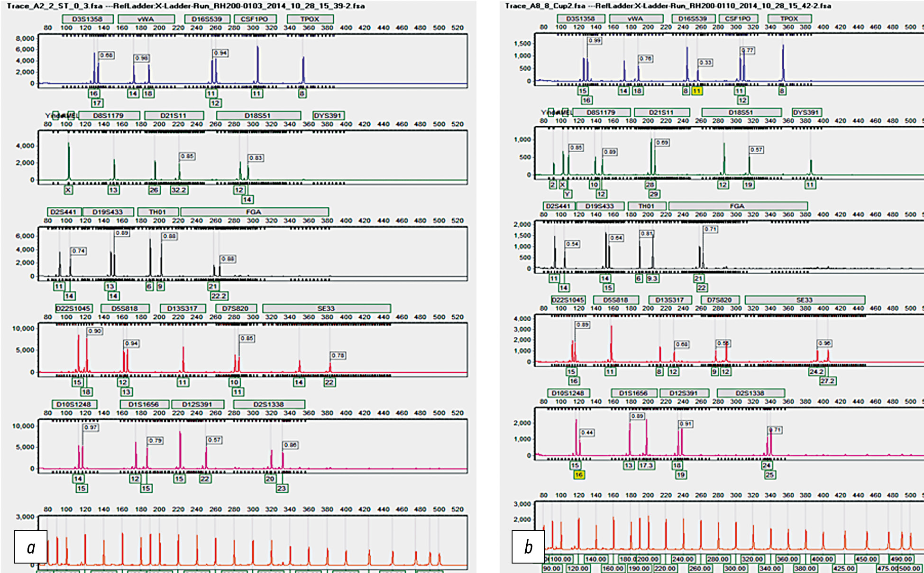Click the Trace_A8_8_Cup2.fsa title text
Screen dimensions: 924x573
545,6
